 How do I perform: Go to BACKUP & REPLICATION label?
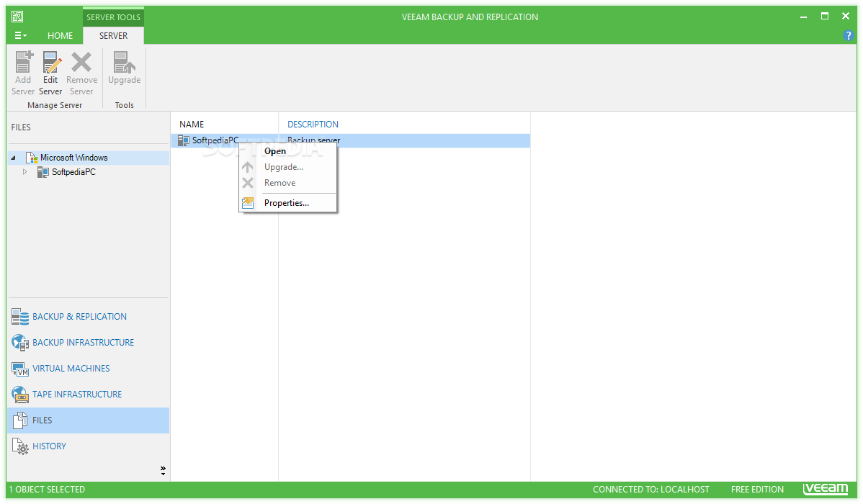click(79, 317)
